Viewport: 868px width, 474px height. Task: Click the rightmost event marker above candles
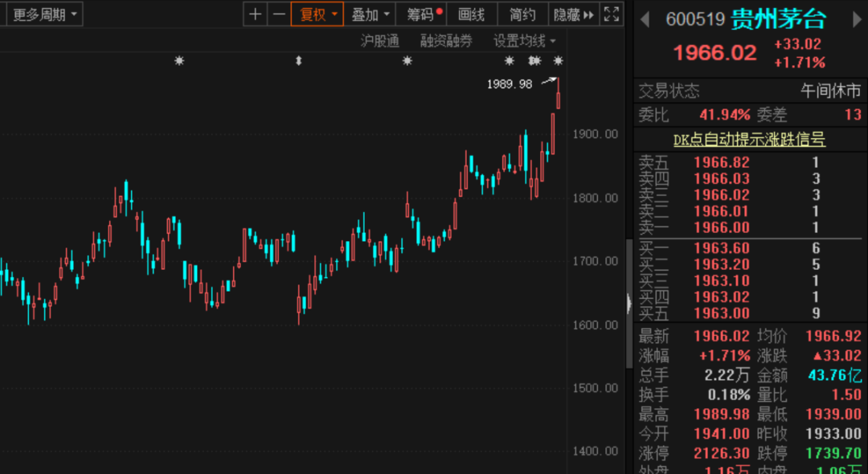point(559,61)
